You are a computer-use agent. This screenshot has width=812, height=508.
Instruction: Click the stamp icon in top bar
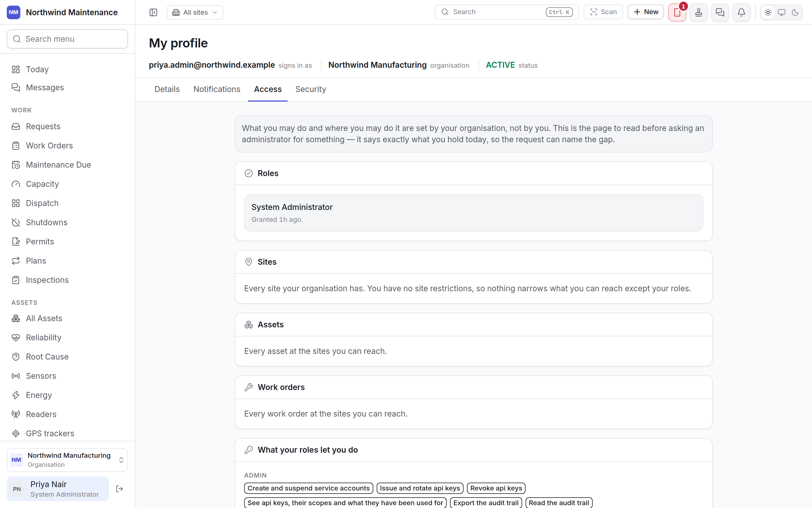click(699, 12)
